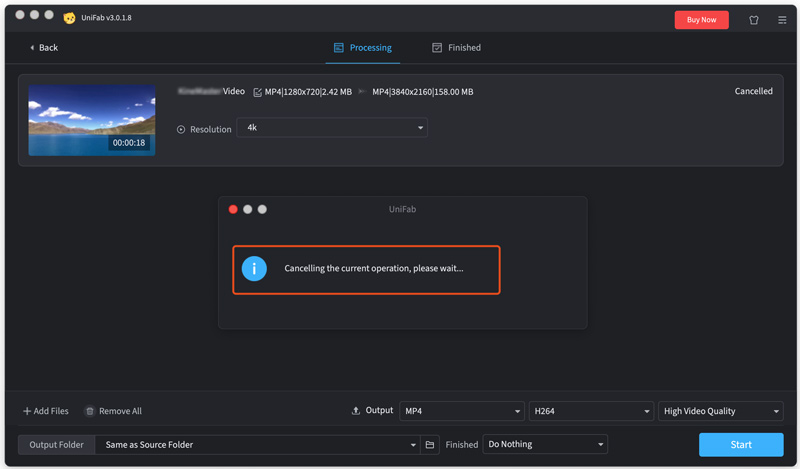Click the Resolution circle icon
Image resolution: width=800 pixels, height=469 pixels.
click(x=181, y=130)
